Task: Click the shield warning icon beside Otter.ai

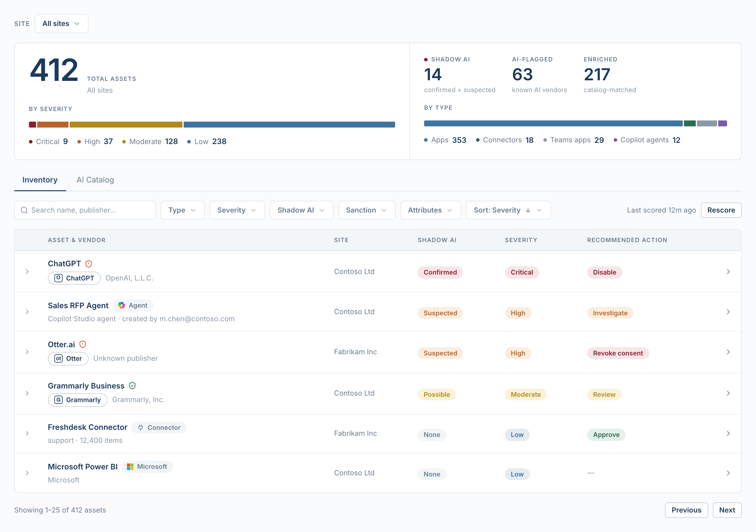Action: (x=83, y=344)
